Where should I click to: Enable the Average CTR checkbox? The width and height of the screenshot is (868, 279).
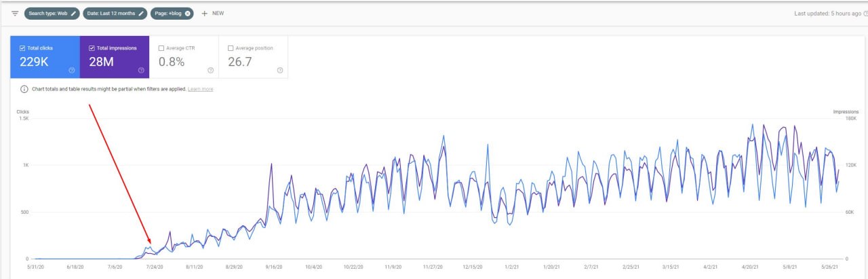(x=161, y=48)
